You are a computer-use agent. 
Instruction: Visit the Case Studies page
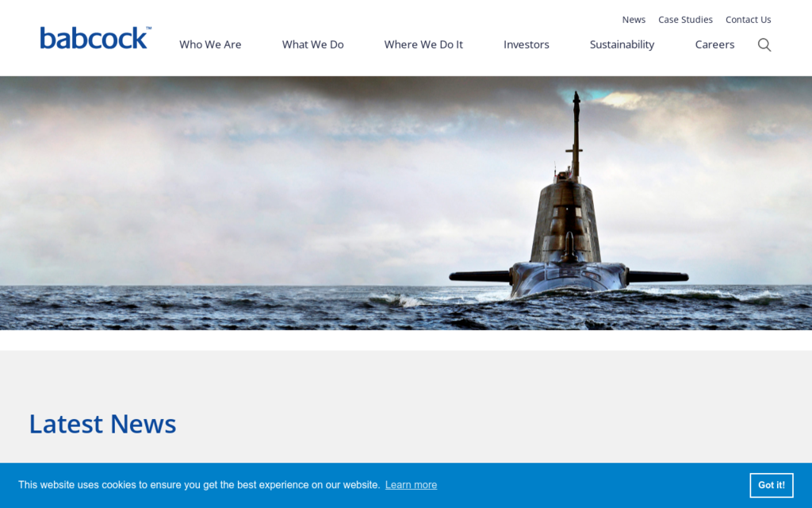[685, 20]
